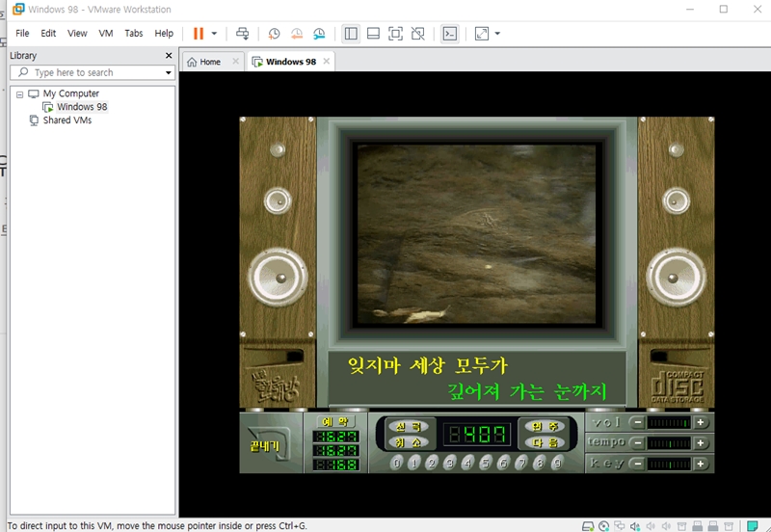Revert VM to previous snapshot
Screen dimensions: 771x532
297,34
